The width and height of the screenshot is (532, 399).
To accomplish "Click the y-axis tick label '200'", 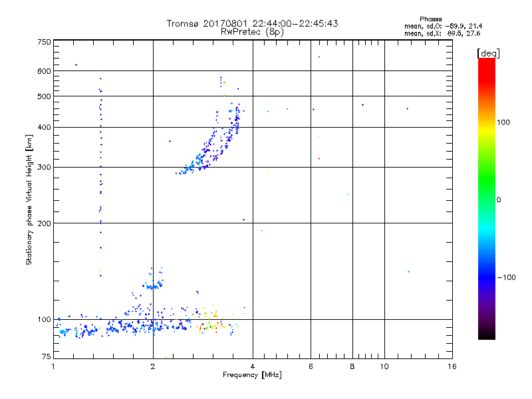I will pos(44,223).
